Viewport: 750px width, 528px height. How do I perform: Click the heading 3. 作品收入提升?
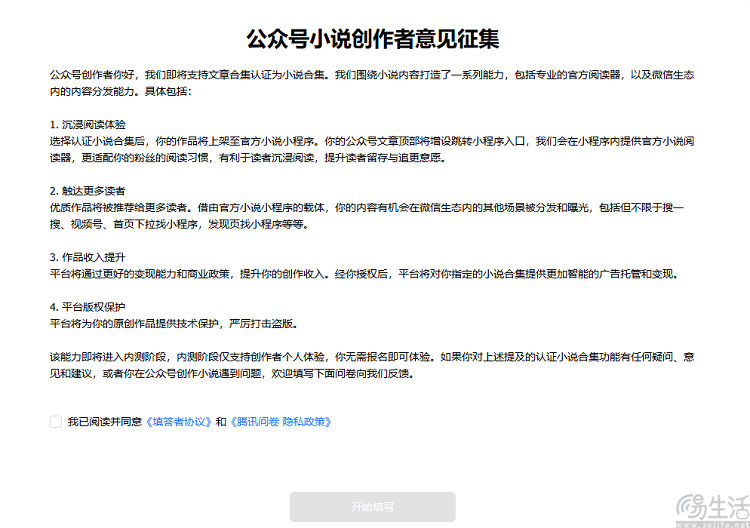tap(88, 257)
